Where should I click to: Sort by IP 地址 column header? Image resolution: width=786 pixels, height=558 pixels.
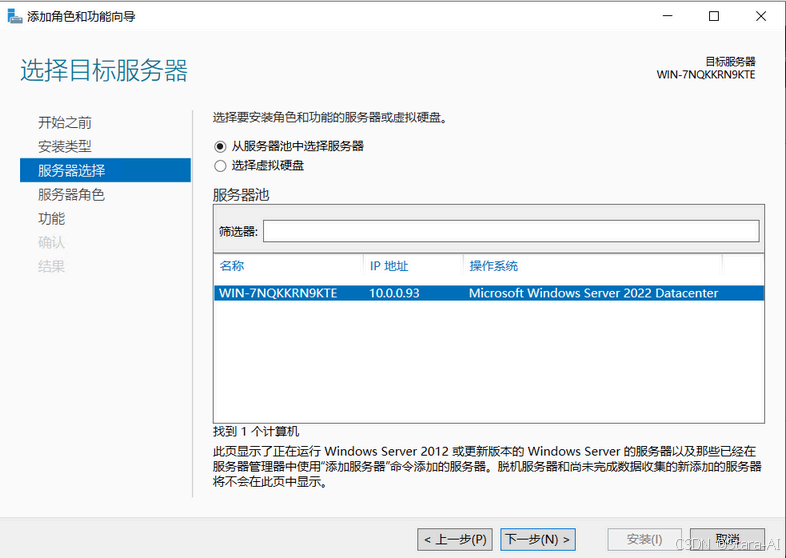[389, 266]
